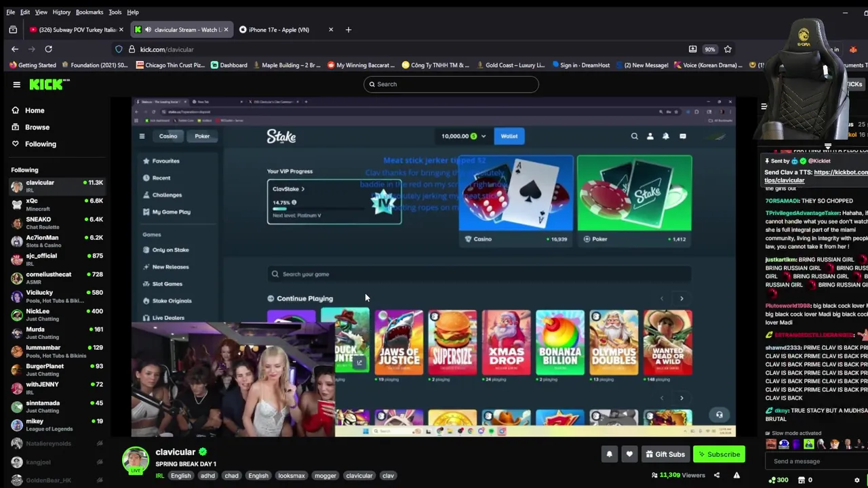
Task: Click the Kick logo
Action: tap(49, 84)
